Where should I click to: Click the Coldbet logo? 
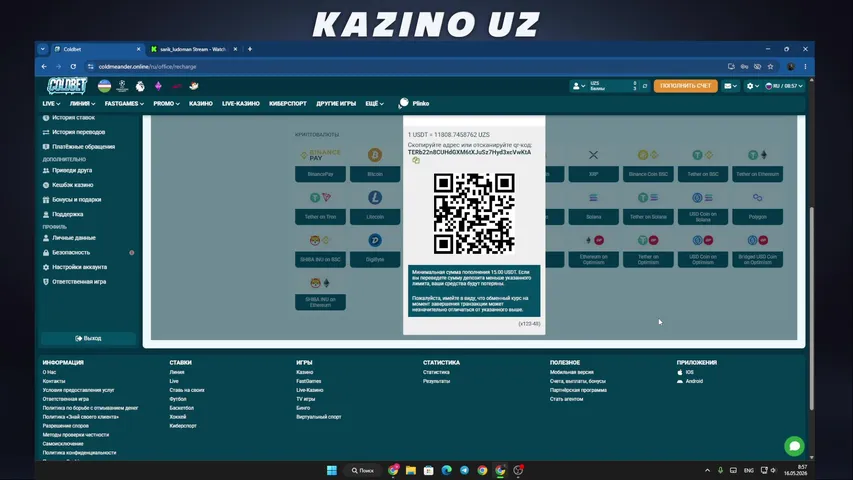(67, 85)
